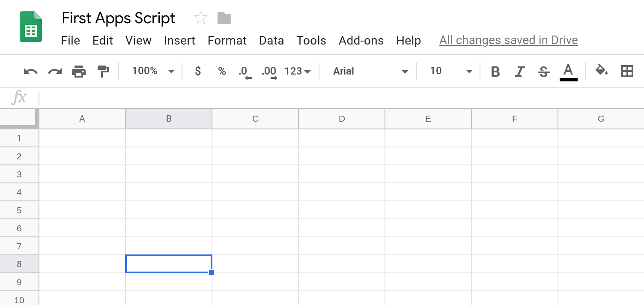The width and height of the screenshot is (644, 305).
Task: Open the Add-ons menu
Action: [361, 41]
